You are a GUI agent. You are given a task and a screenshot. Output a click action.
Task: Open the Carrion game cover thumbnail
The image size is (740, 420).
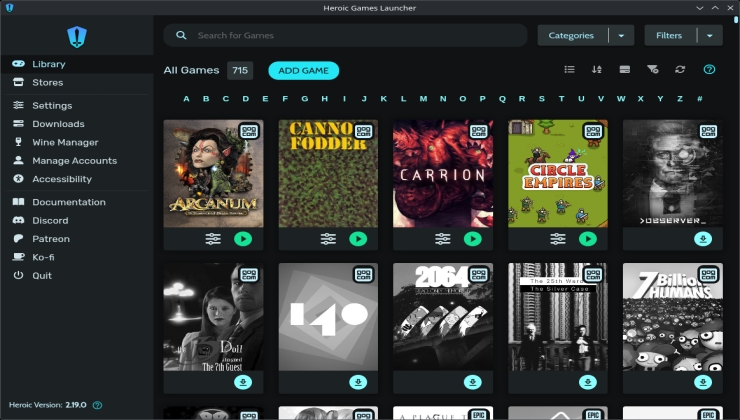tap(443, 174)
